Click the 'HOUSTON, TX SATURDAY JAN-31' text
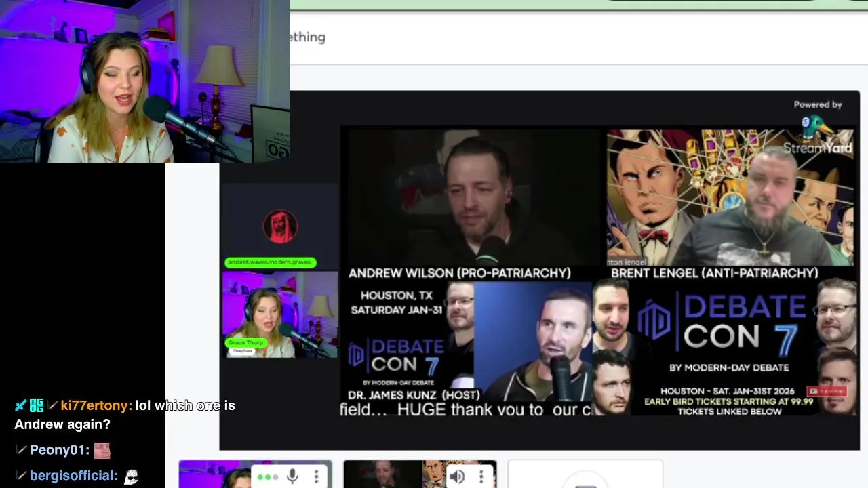The image size is (868, 488). tap(397, 302)
